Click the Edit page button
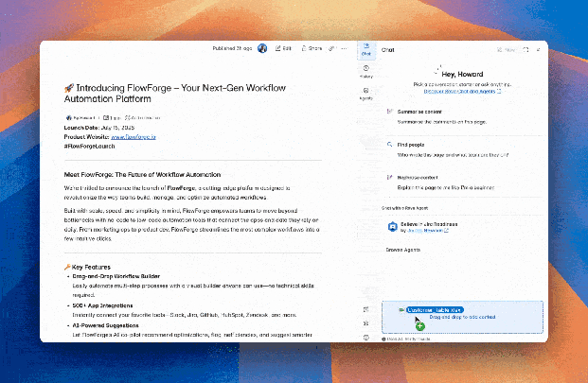This screenshot has width=588, height=383. click(283, 48)
